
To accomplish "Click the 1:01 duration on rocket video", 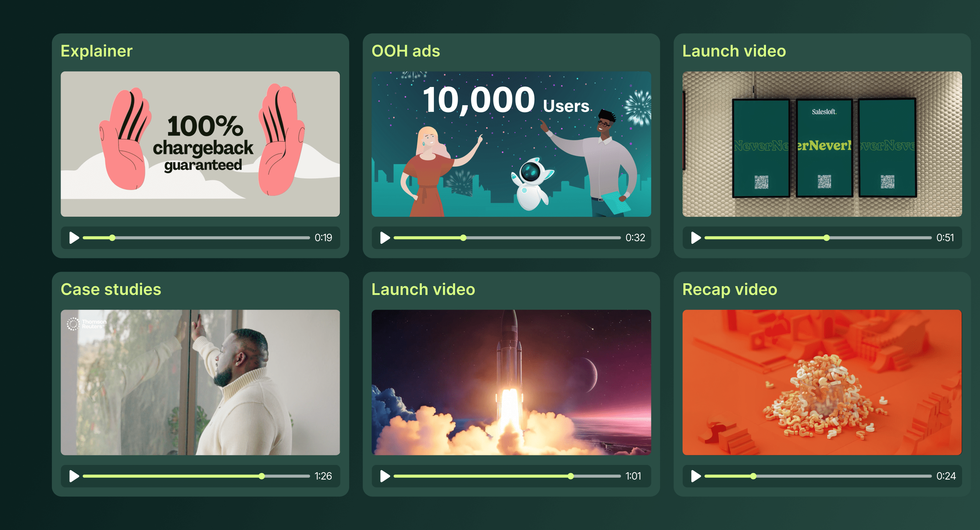I will (x=633, y=476).
